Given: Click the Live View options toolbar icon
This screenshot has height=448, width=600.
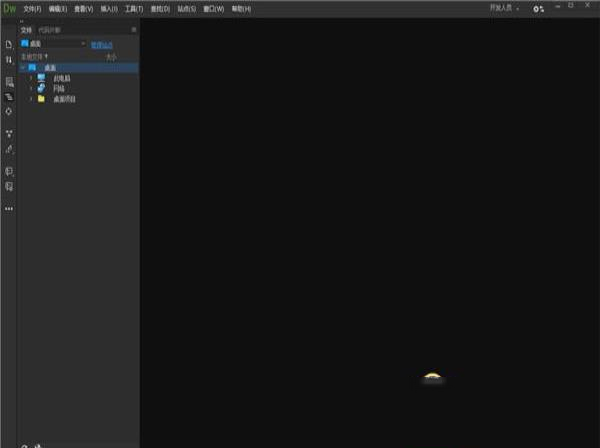Looking at the screenshot, I should pyautogui.click(x=9, y=82).
